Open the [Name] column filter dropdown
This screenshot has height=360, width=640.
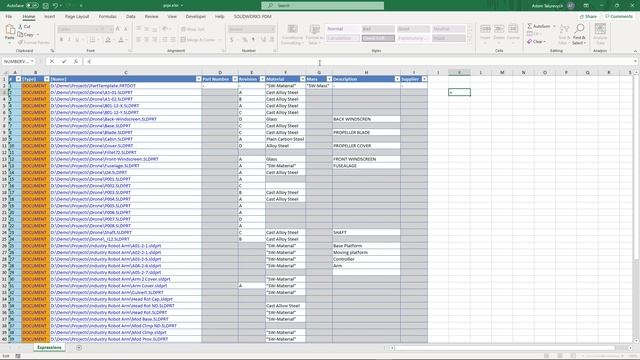click(199, 79)
